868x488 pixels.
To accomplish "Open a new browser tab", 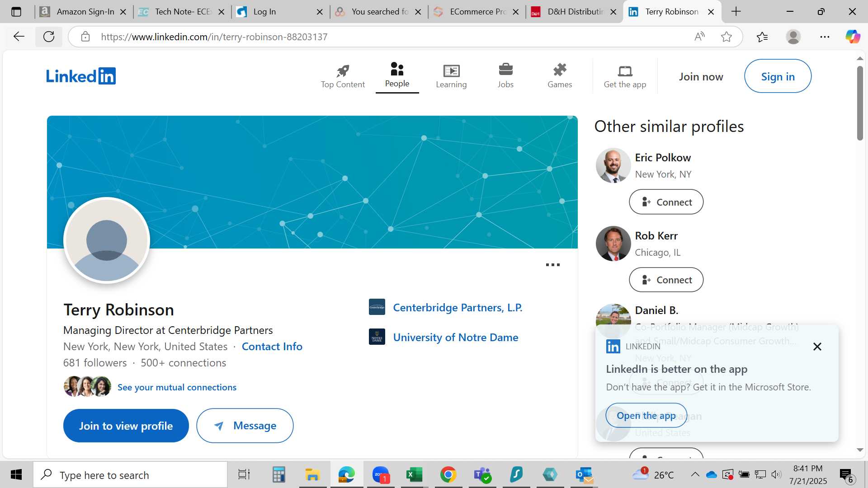I will pyautogui.click(x=736, y=12).
